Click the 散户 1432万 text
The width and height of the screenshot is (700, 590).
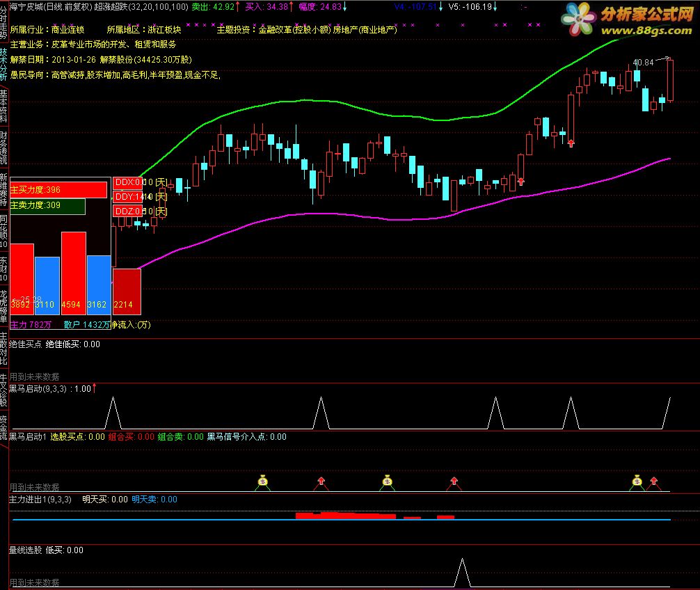[86, 324]
